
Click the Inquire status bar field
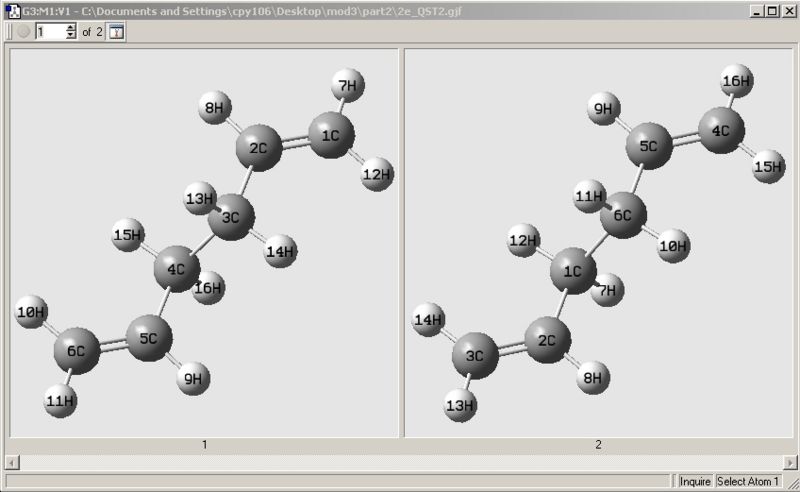point(695,481)
